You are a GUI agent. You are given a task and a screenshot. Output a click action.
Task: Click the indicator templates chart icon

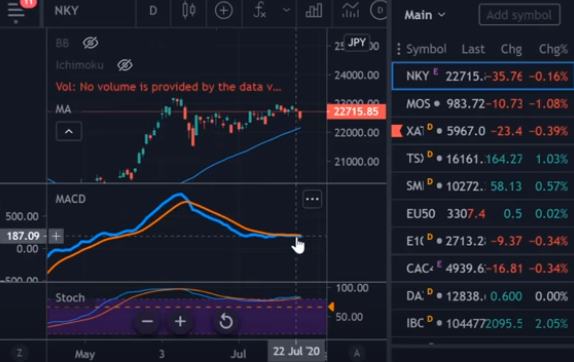(350, 11)
